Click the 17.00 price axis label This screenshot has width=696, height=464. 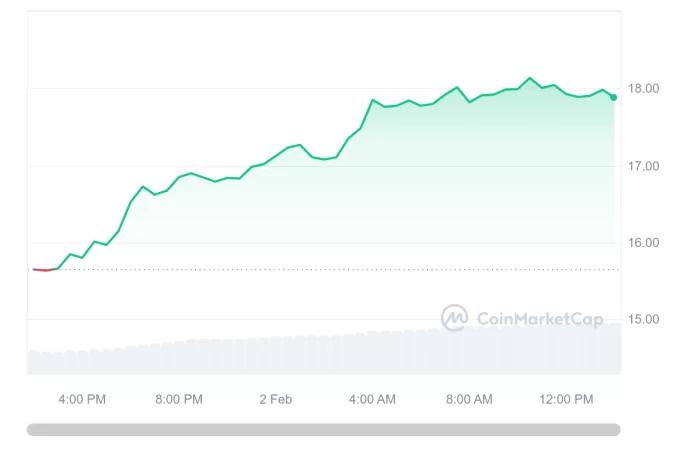tap(645, 166)
